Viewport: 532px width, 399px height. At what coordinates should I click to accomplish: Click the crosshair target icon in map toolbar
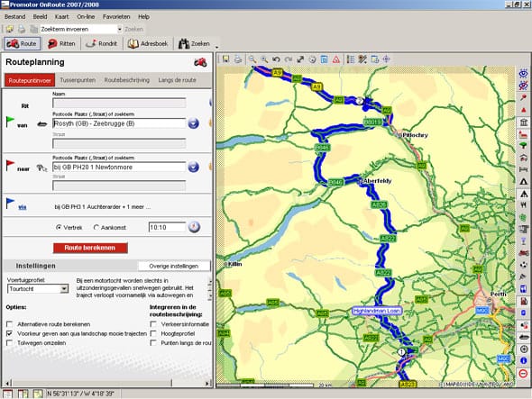(387, 59)
